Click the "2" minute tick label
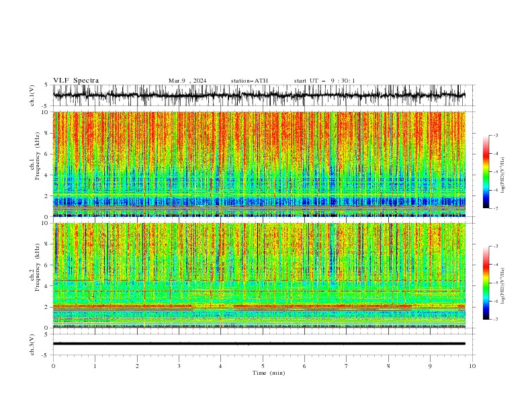The height and width of the screenshot is (411, 532). pos(137,366)
